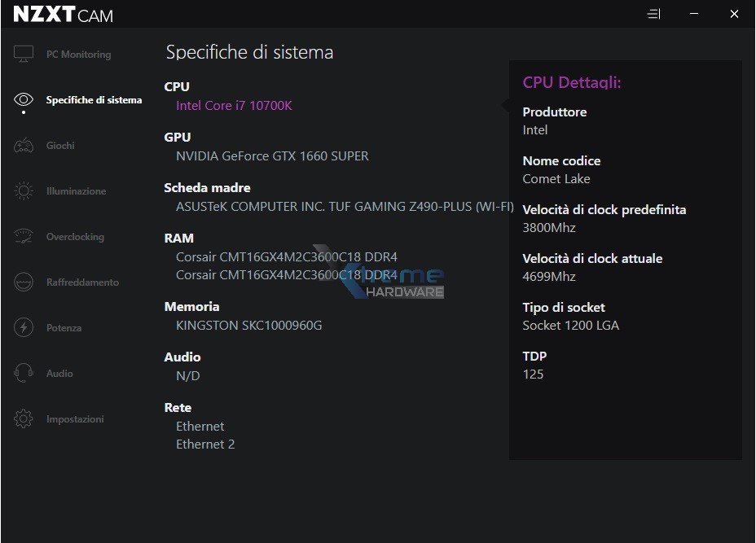
Task: Go to the Overclocking section label
Action: 75,237
